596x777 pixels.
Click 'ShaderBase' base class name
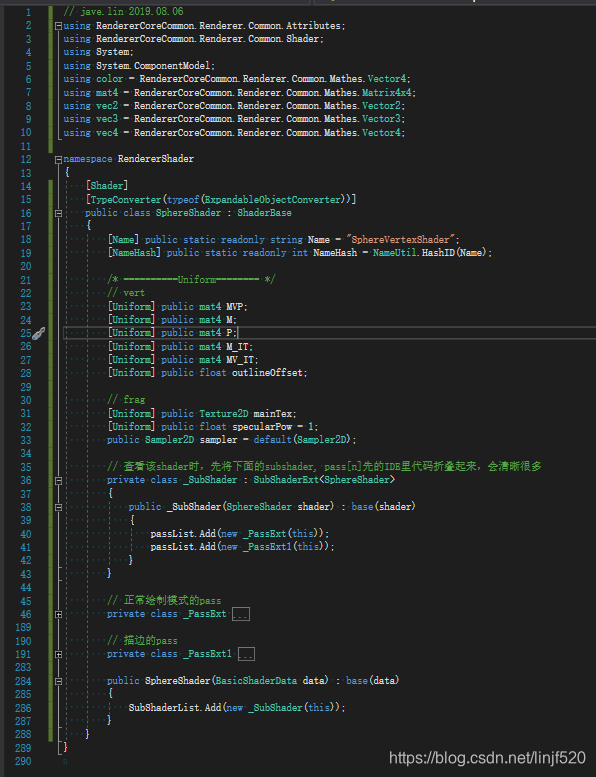[x=264, y=213]
